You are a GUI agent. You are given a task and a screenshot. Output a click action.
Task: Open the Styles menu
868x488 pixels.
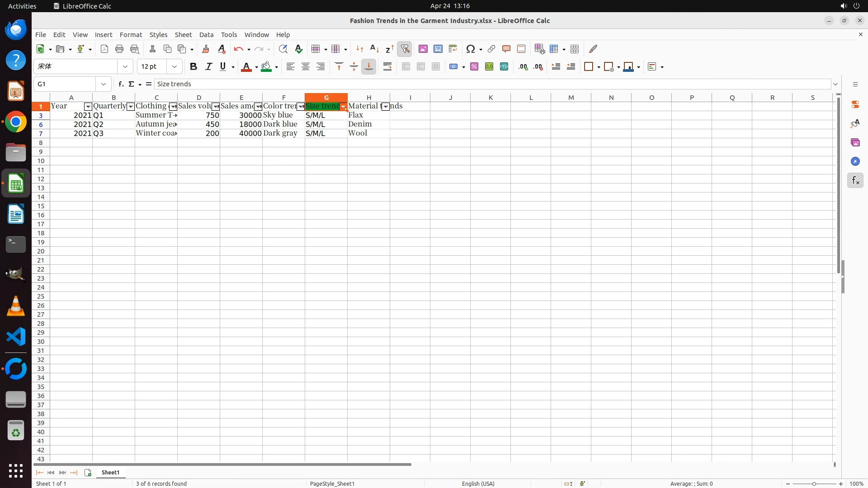click(158, 35)
